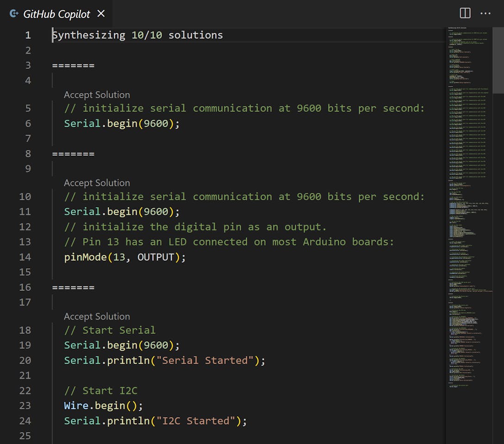Click the '=======' separator on line 8
504x444 pixels.
click(x=73, y=154)
